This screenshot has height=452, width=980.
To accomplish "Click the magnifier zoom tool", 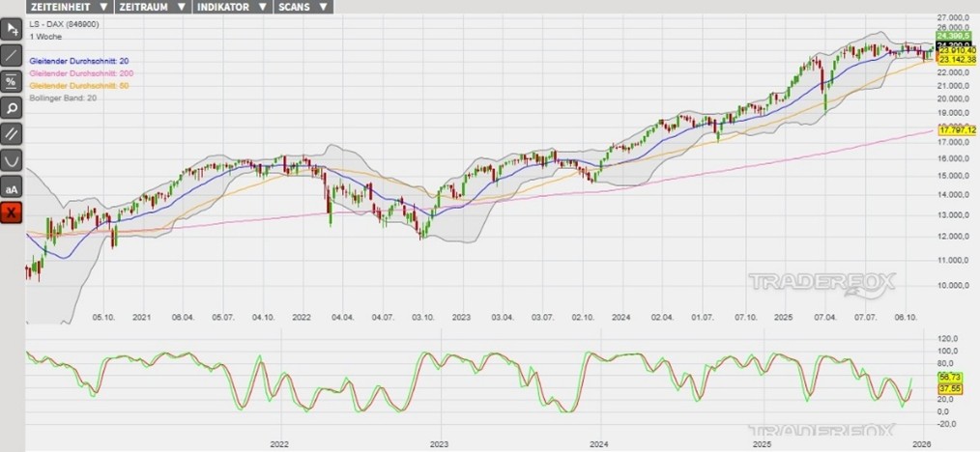I will (x=12, y=107).
